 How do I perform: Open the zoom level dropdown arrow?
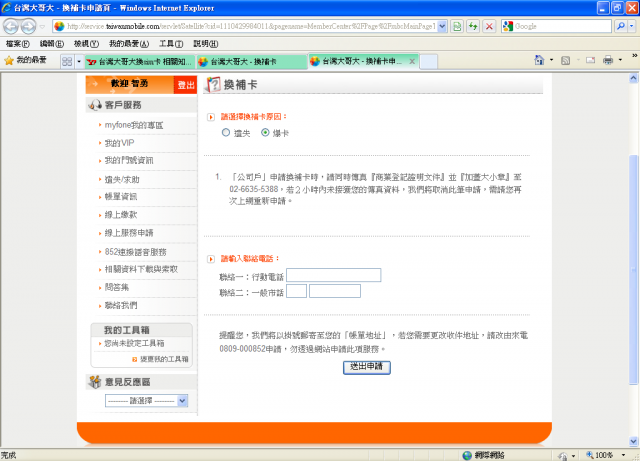[x=623, y=455]
